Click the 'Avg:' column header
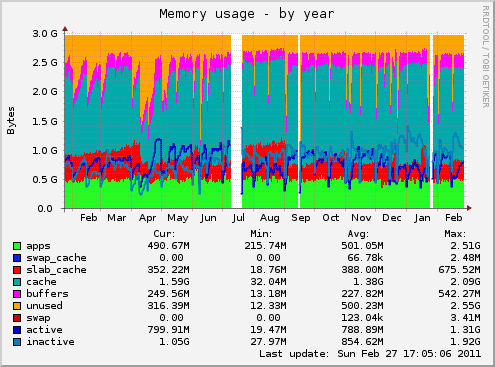495x367 pixels. click(358, 234)
